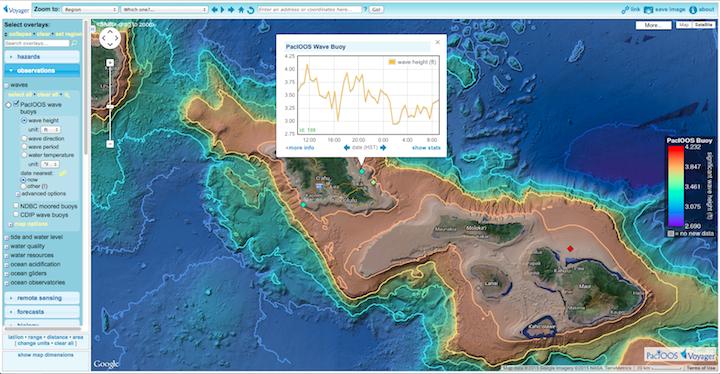Select the 'other' date radio button
720x374 pixels.
click(x=23, y=187)
